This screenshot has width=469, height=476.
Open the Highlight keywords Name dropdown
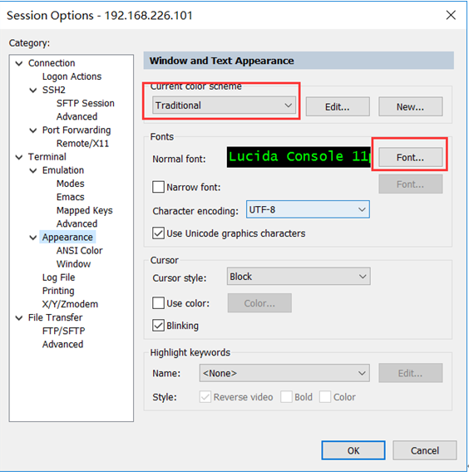[x=284, y=373]
